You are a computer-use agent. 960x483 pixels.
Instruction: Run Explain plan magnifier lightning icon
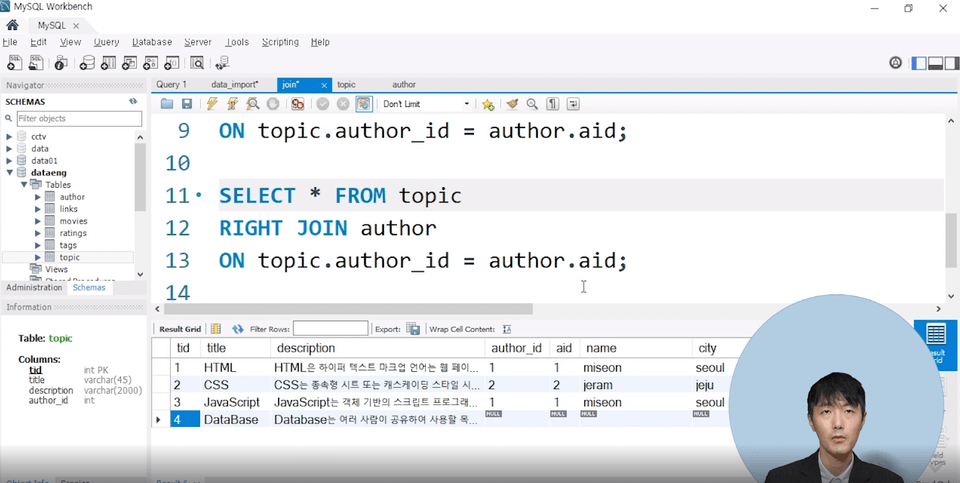pos(253,104)
